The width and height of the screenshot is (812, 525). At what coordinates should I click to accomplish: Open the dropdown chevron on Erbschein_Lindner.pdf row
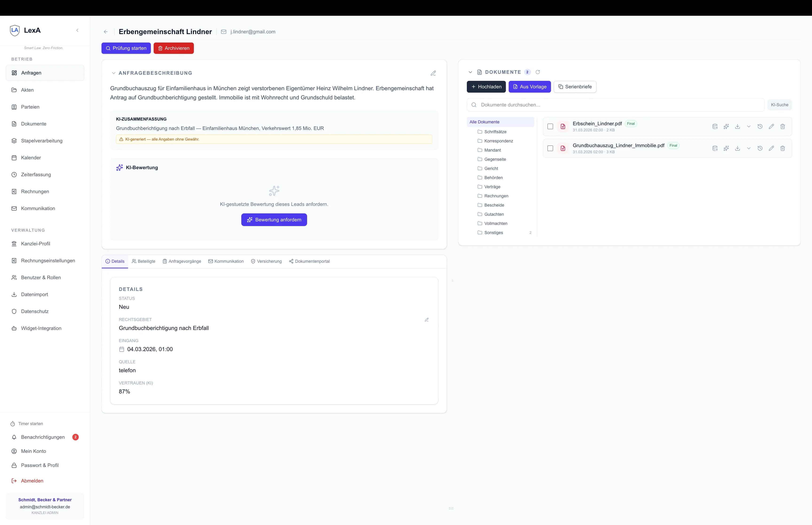point(749,126)
